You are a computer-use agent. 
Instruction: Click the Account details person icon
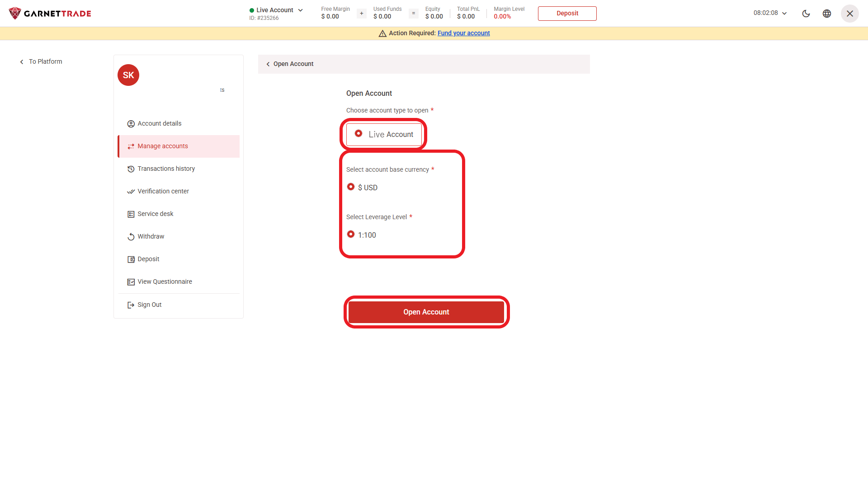click(x=131, y=124)
